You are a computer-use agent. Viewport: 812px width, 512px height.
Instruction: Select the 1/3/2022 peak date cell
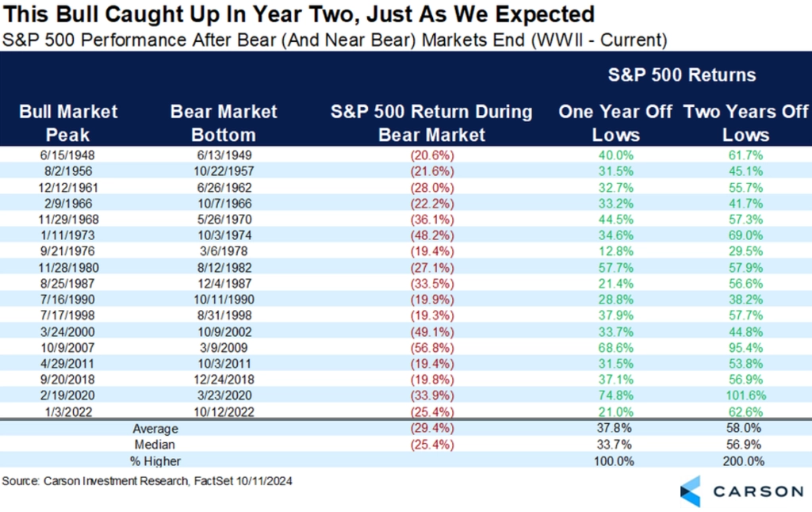coord(68,412)
